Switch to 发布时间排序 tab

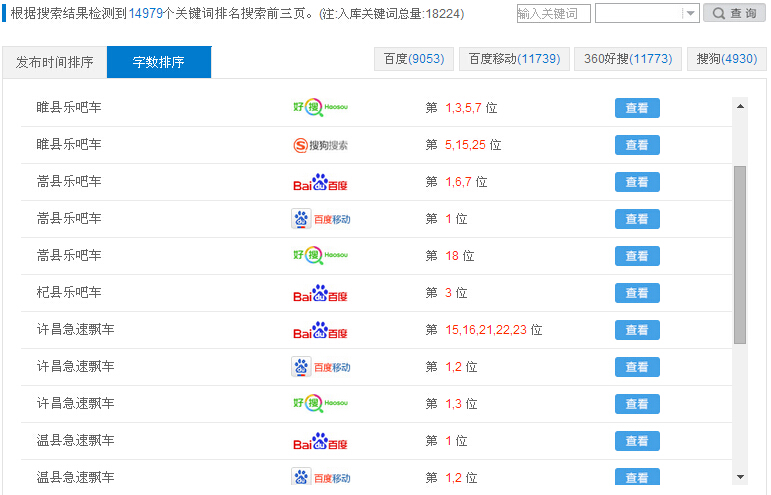(x=55, y=62)
